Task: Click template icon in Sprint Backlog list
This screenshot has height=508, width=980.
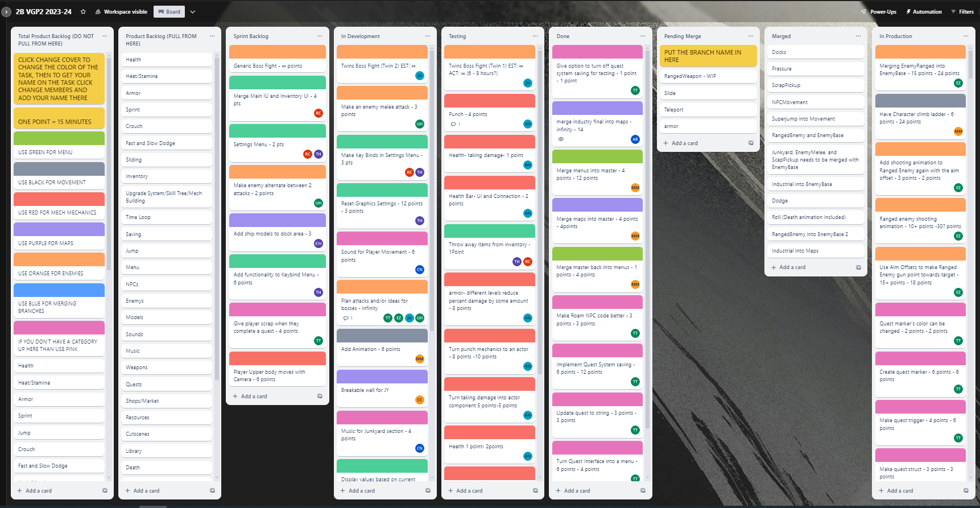Action: coord(320,397)
